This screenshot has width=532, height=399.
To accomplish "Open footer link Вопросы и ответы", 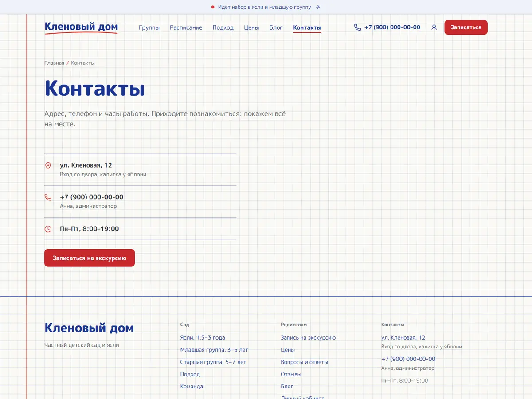I will click(305, 362).
